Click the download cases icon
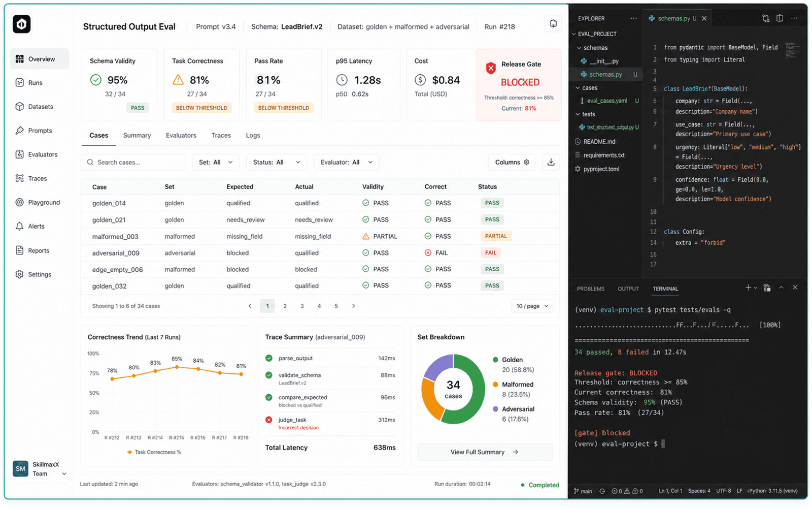The image size is (812, 508). coord(551,162)
